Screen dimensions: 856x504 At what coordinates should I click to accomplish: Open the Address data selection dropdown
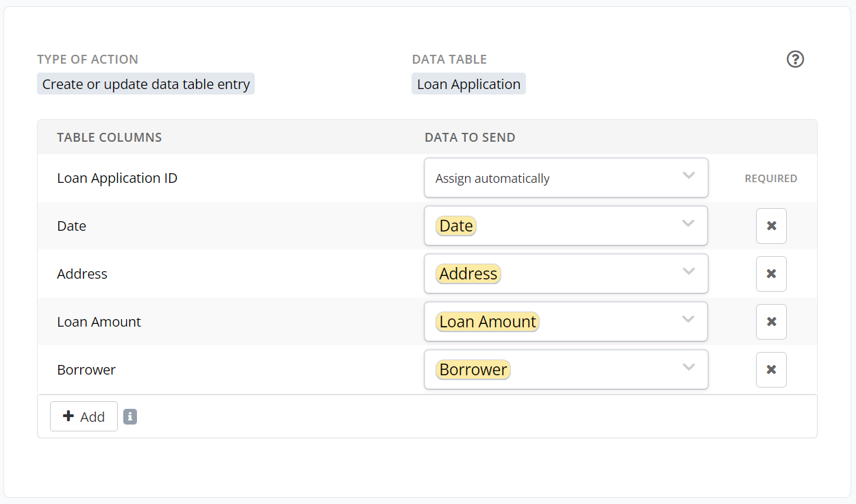(566, 274)
